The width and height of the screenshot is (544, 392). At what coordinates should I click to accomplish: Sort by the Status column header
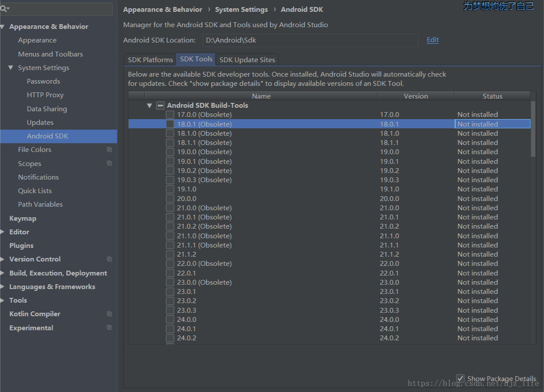coord(492,96)
